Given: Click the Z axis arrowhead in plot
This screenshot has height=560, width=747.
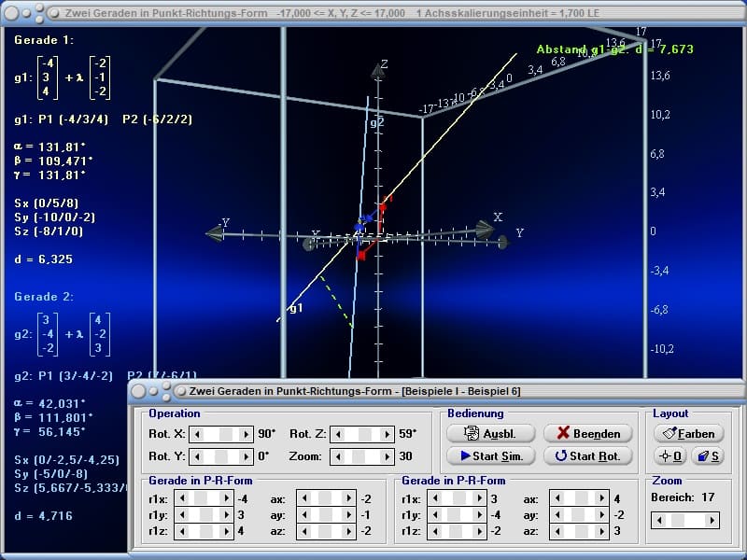Looking at the screenshot, I should coord(378,72).
